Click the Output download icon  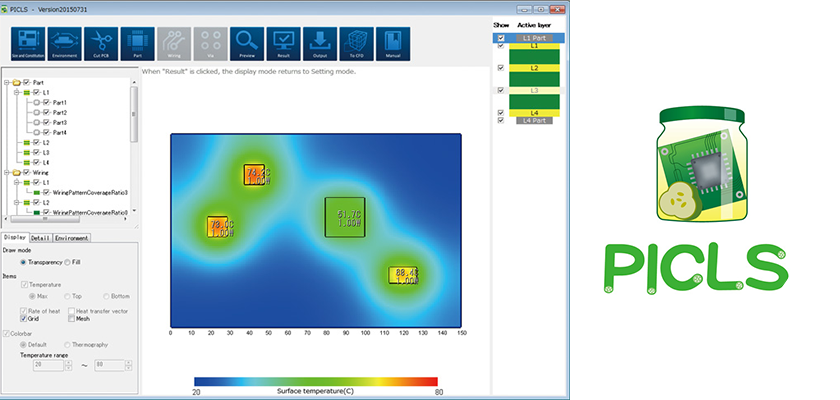320,44
